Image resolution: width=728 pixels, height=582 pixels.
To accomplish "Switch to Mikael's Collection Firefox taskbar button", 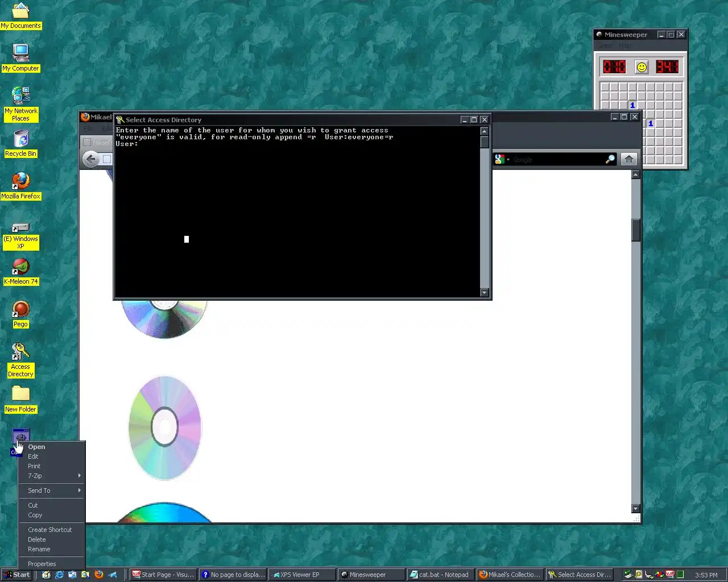I will 510,575.
